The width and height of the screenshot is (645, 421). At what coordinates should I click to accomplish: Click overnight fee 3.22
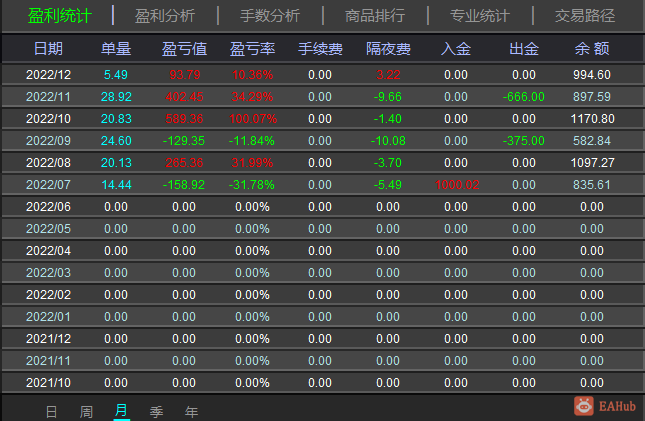[x=388, y=75]
